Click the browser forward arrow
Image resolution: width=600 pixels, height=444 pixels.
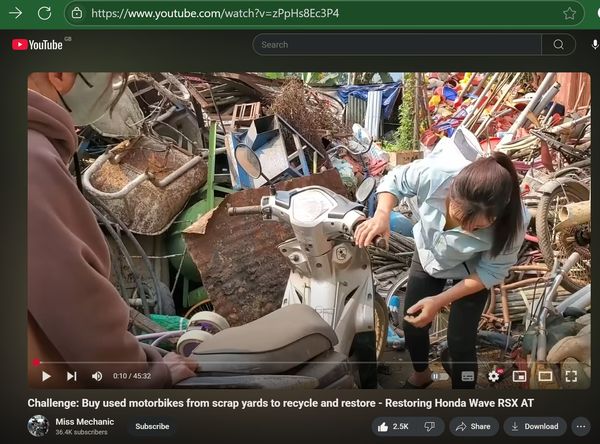(x=15, y=13)
